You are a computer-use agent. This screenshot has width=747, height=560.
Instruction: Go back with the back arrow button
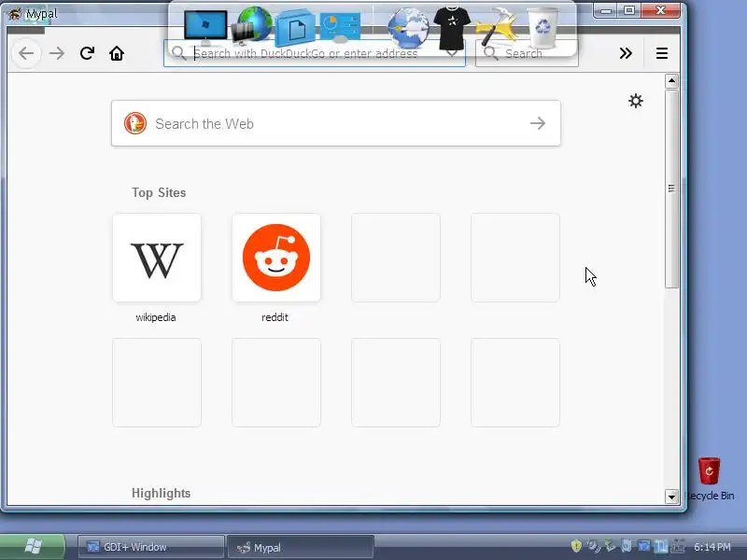pos(27,53)
